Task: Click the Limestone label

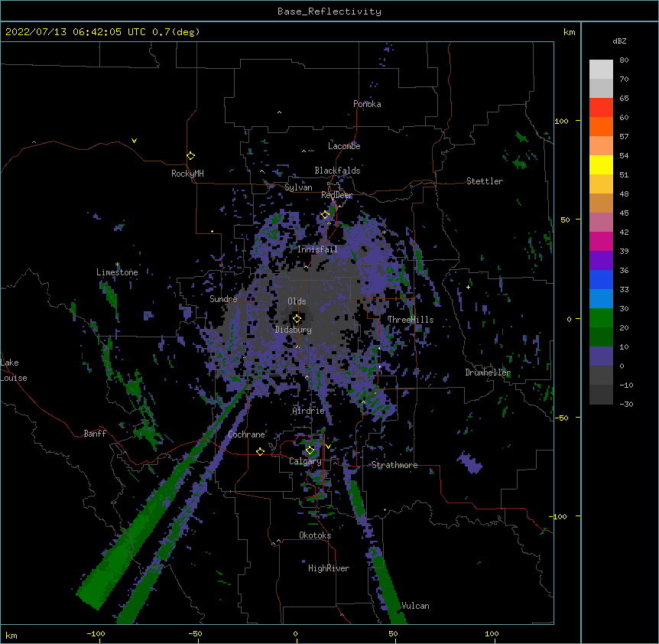Action: 117,272
